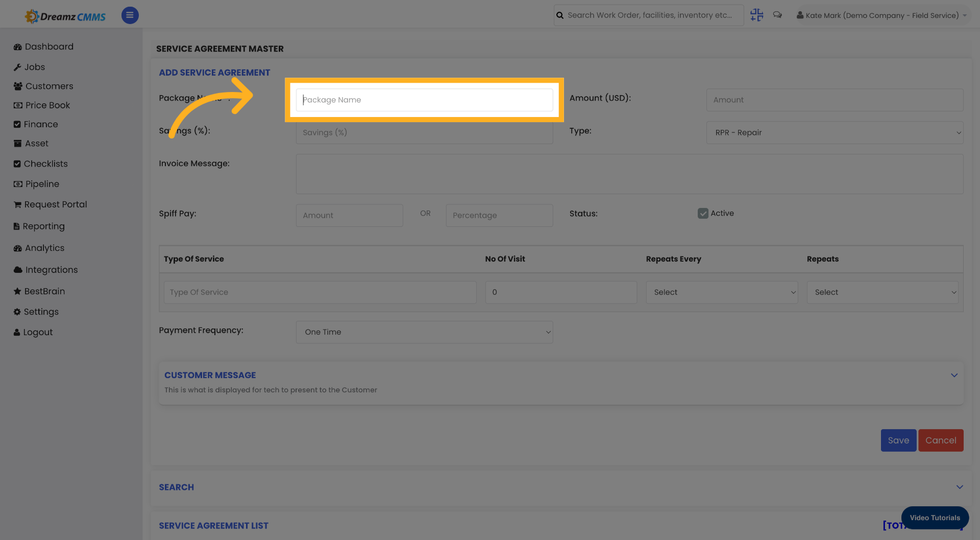This screenshot has width=980, height=540.
Task: Click the quick shortcuts grid icon
Action: click(x=756, y=15)
